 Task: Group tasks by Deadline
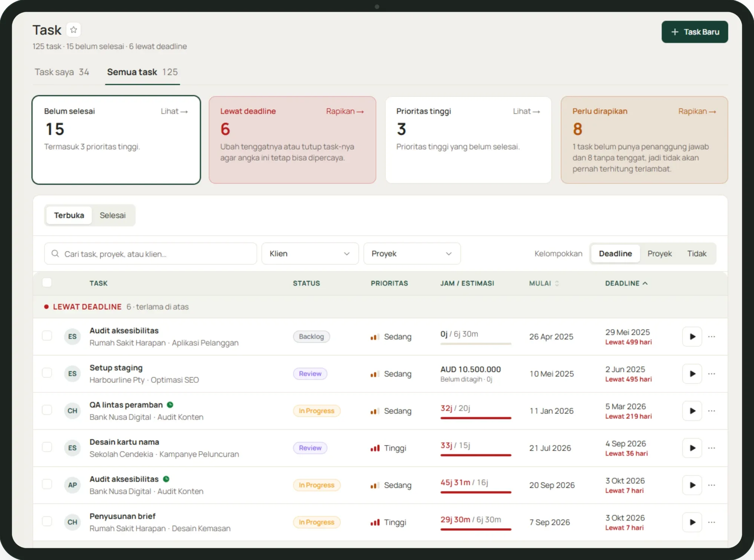(615, 254)
